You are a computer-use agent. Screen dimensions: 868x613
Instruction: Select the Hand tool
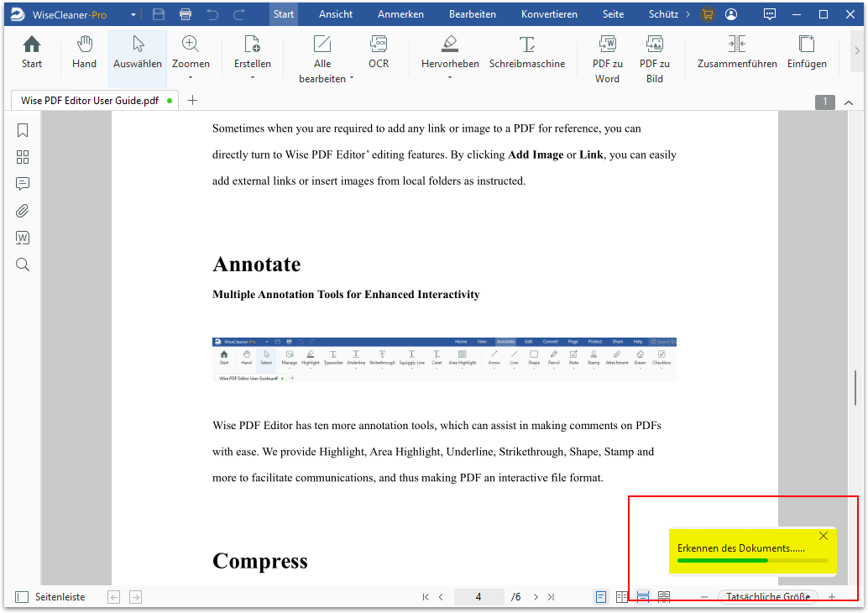[84, 53]
